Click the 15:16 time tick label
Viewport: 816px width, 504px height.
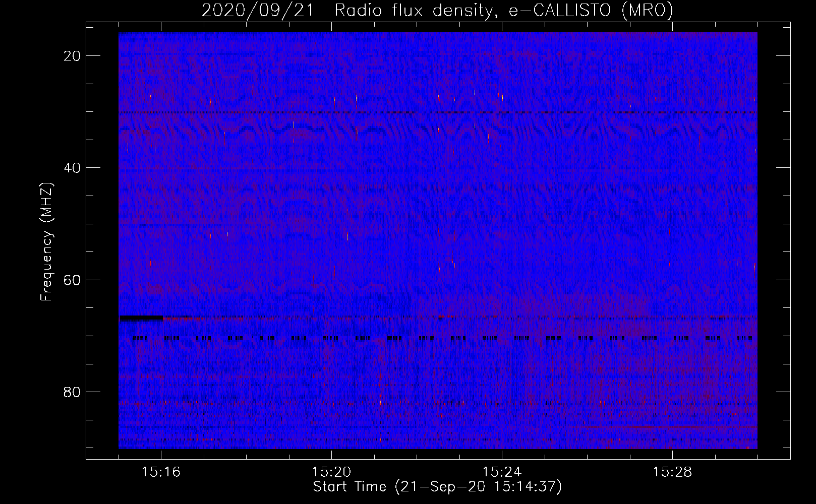point(161,472)
